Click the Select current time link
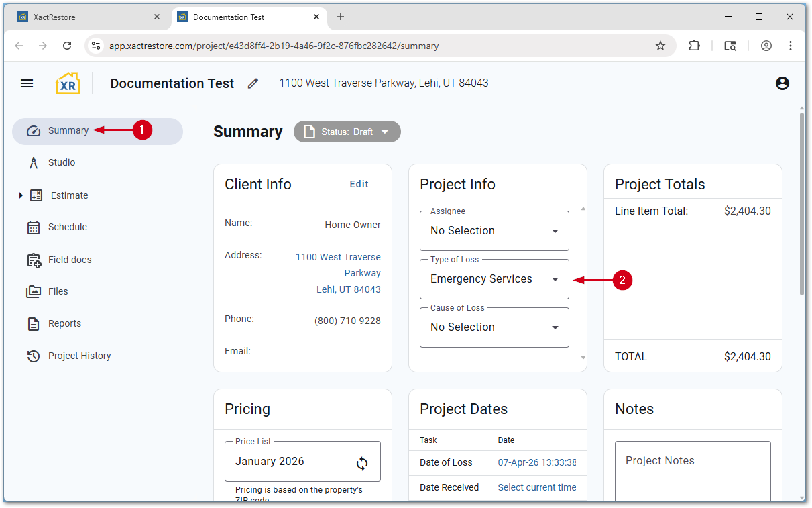The image size is (812, 508). click(x=537, y=487)
